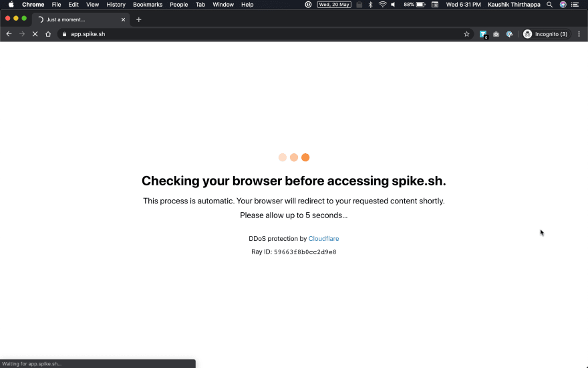Screen dimensions: 588x368
Task: Click the forward navigation arrow
Action: tap(22, 34)
